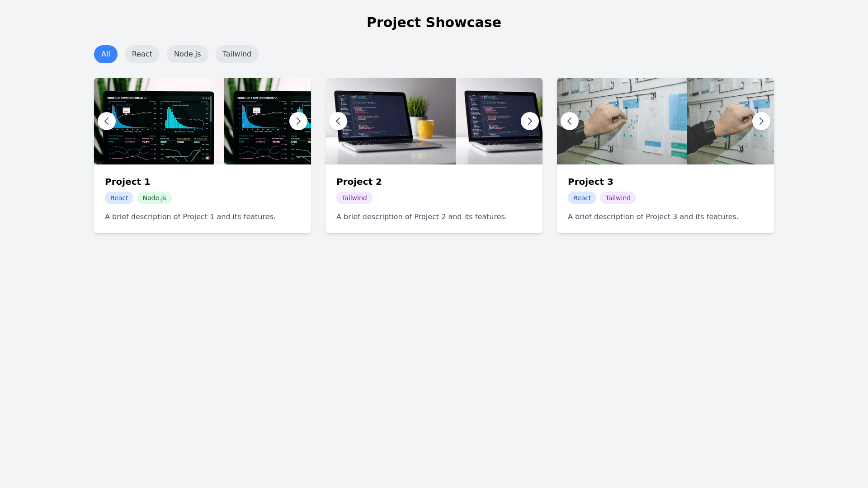Open the Project 2 title
Image resolution: width=868 pixels, height=488 pixels.
(359, 182)
